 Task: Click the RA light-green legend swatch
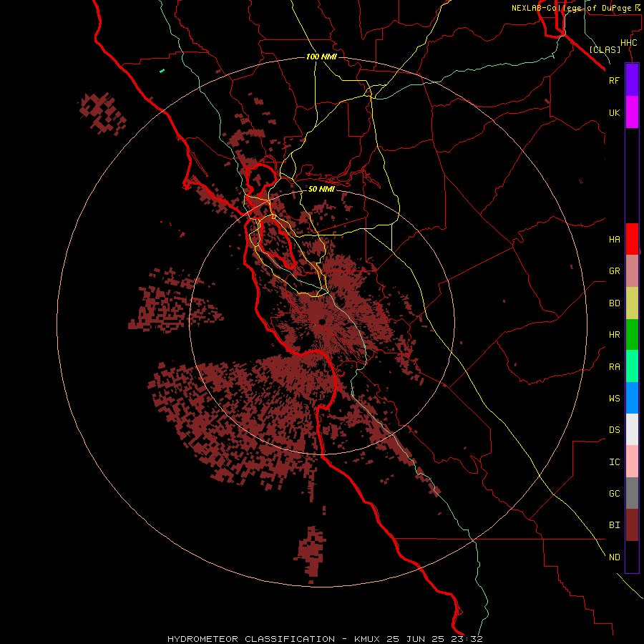point(632,366)
